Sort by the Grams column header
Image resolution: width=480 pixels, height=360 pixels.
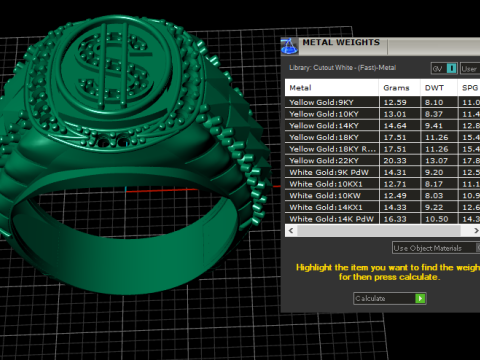(x=399, y=88)
